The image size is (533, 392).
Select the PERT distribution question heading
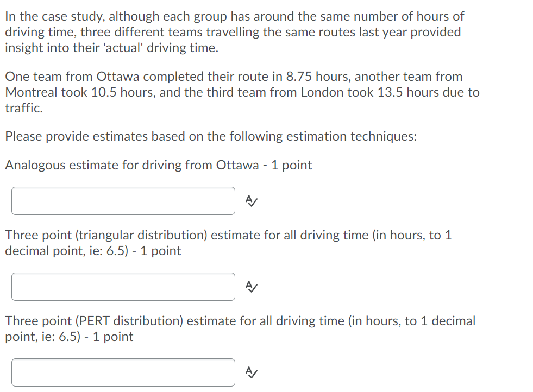239,328
